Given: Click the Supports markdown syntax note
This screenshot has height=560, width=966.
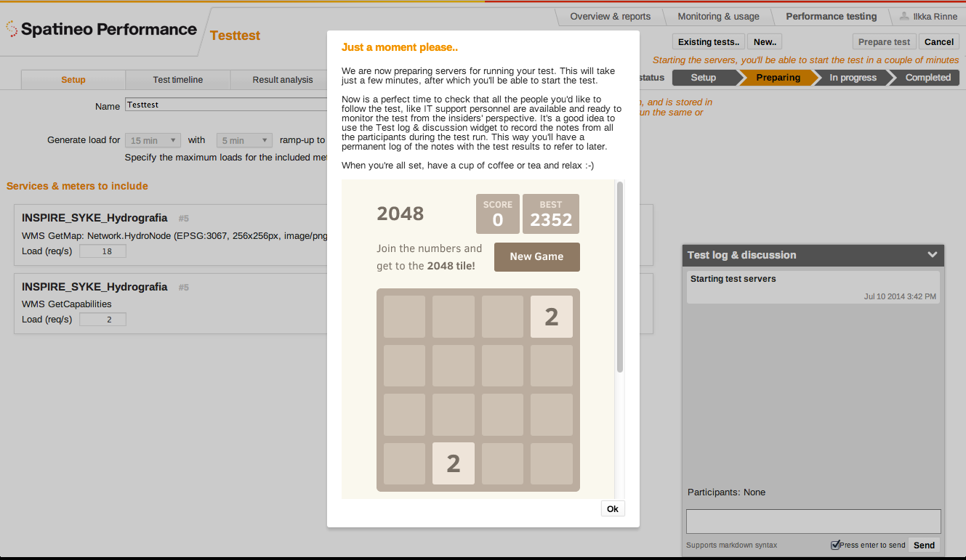Looking at the screenshot, I should click(731, 545).
